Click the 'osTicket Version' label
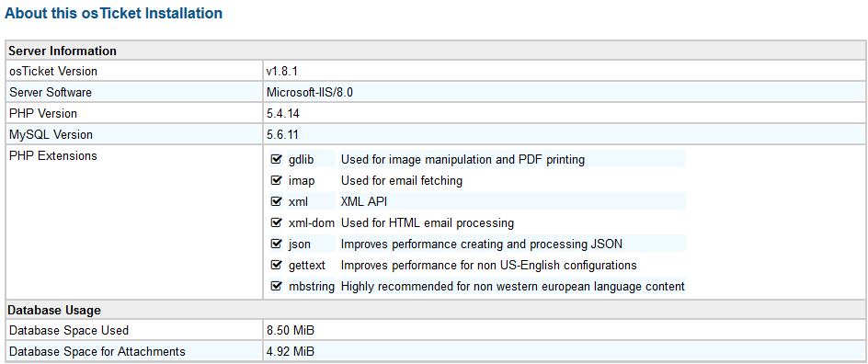This screenshot has height=364, width=868. (53, 72)
